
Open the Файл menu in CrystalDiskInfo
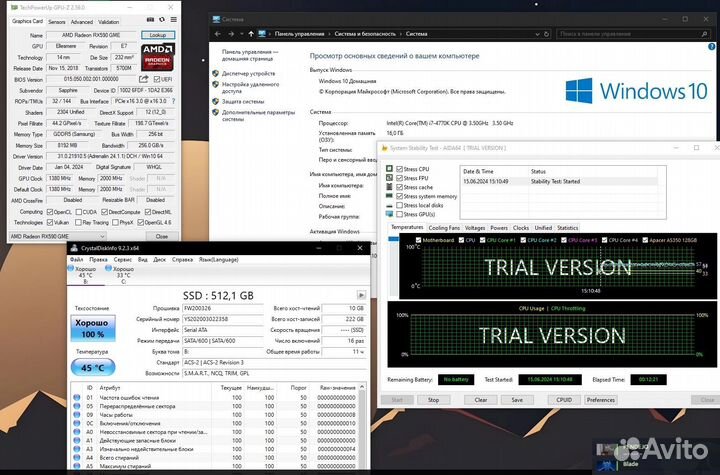coord(76,260)
